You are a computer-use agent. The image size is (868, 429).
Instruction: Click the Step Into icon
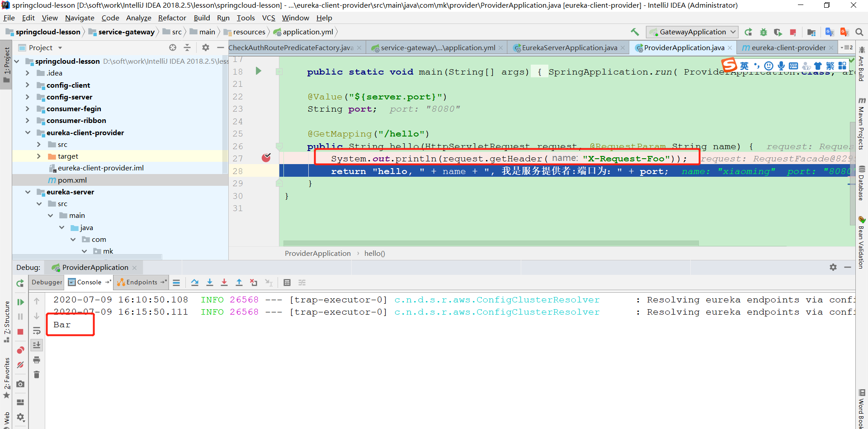[x=210, y=283]
